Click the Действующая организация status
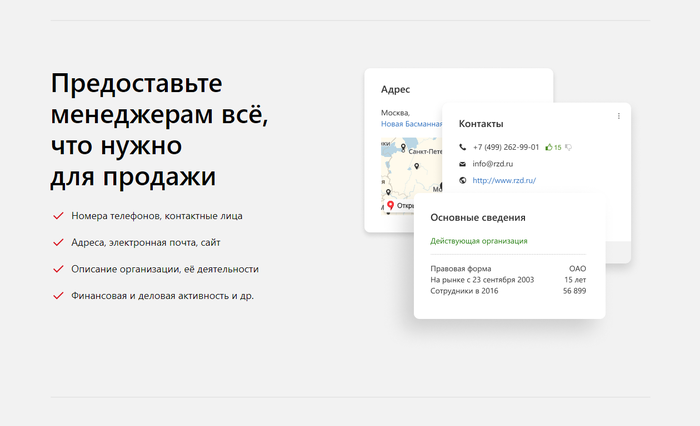The image size is (700, 426). coord(478,241)
